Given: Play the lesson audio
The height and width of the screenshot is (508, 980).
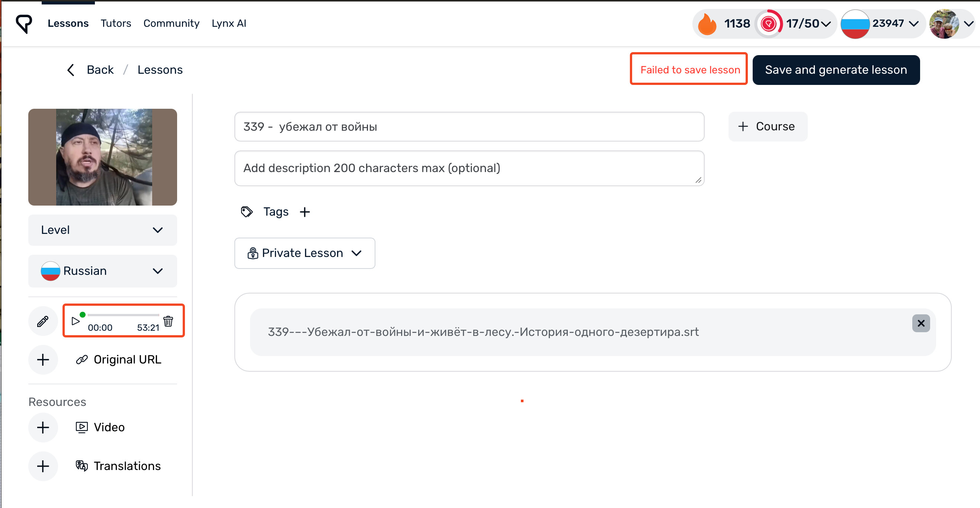Looking at the screenshot, I should coord(76,321).
